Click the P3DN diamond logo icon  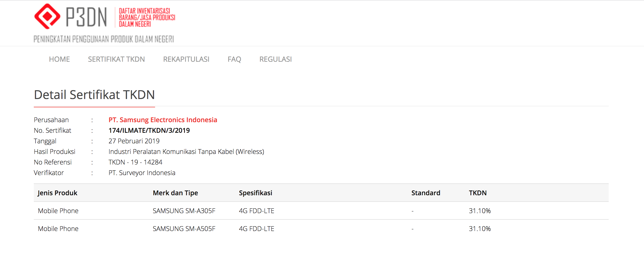[x=47, y=16]
